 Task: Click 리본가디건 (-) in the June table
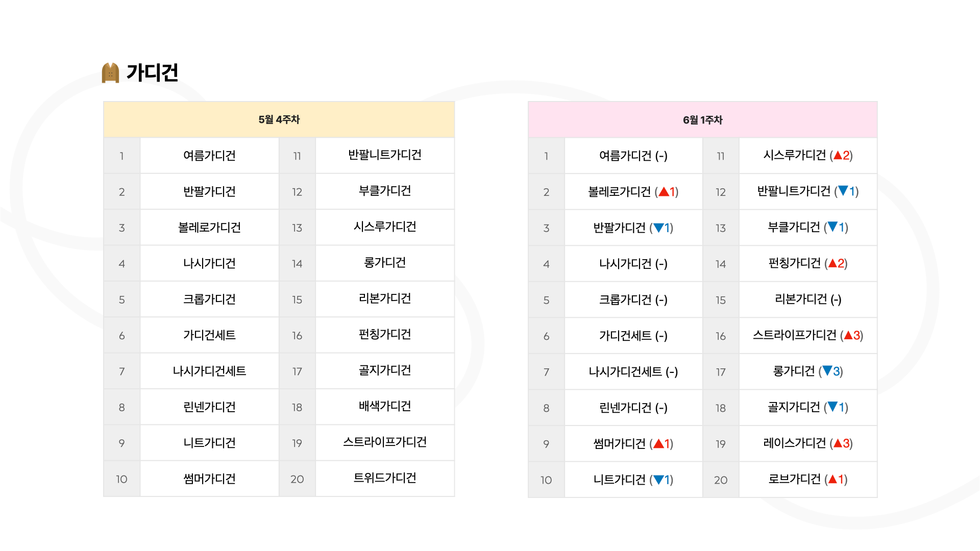pos(808,299)
